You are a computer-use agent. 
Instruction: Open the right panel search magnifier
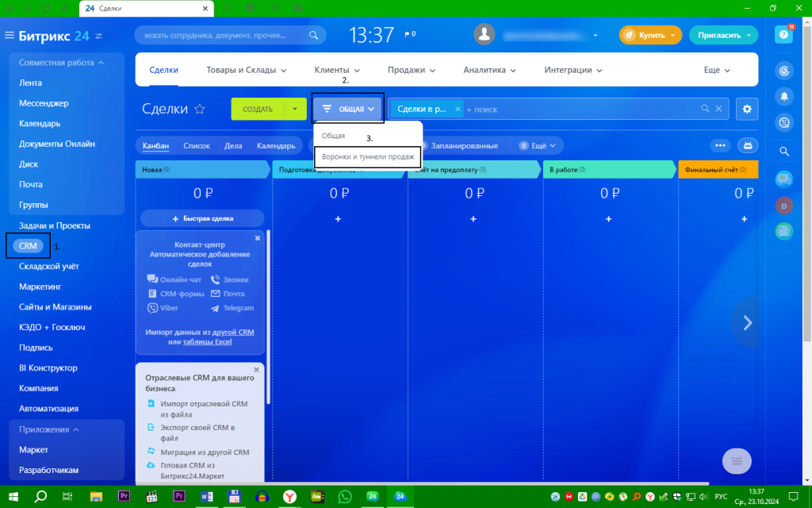coord(784,152)
